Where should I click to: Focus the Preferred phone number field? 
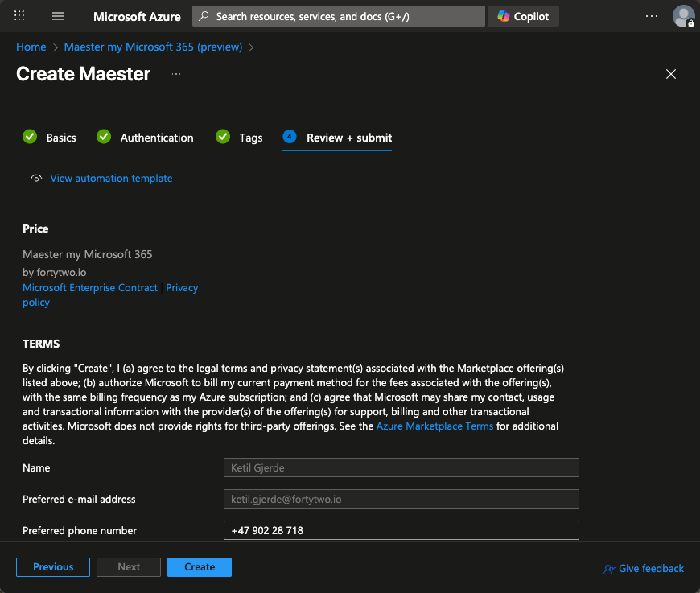[401, 530]
